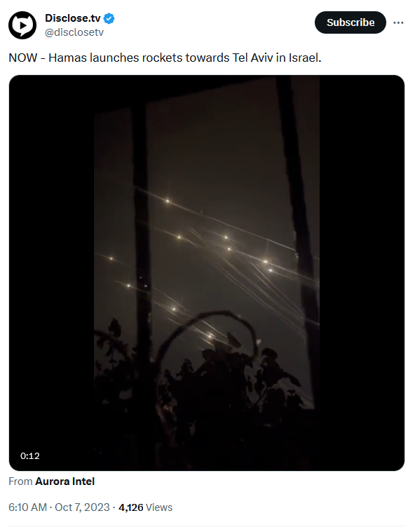Click the blue verified checkmark badge

click(x=109, y=18)
